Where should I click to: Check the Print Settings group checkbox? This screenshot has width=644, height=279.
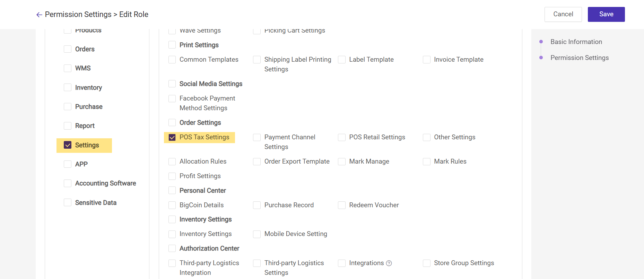click(x=172, y=45)
